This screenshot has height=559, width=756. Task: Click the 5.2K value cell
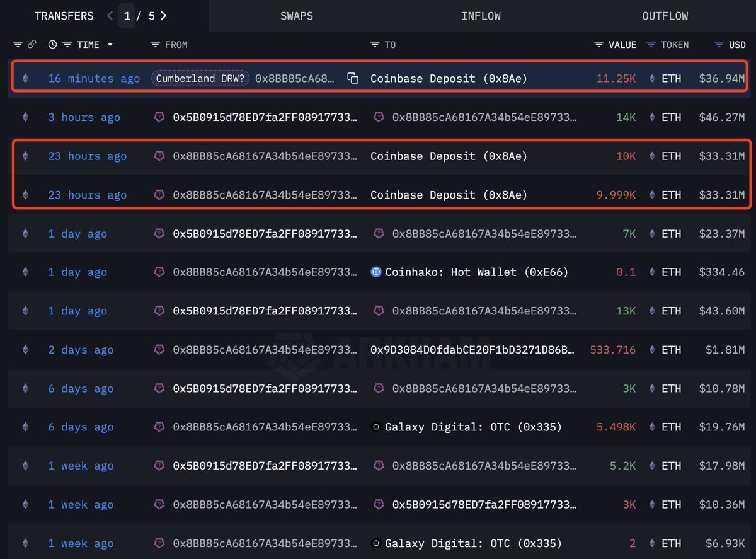pos(622,466)
